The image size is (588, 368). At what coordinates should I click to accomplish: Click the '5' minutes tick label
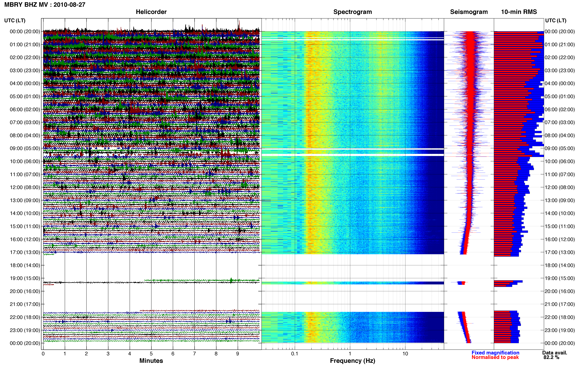151,354
